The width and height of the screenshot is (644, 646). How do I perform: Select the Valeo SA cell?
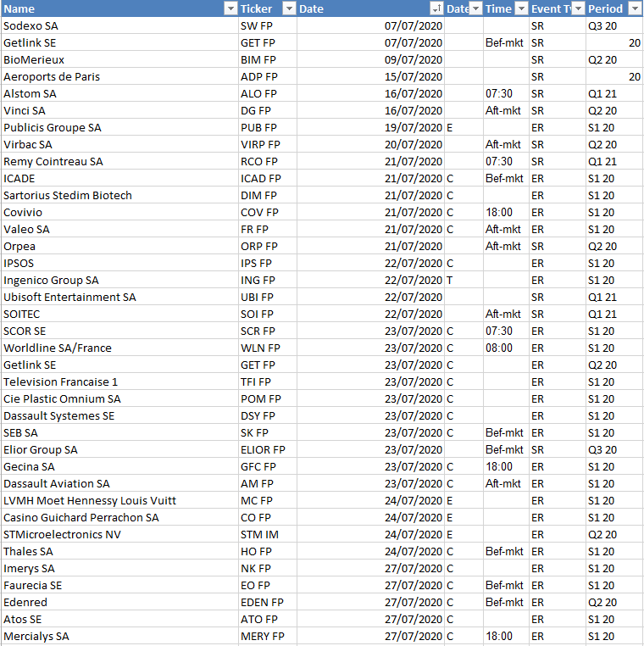coord(119,229)
